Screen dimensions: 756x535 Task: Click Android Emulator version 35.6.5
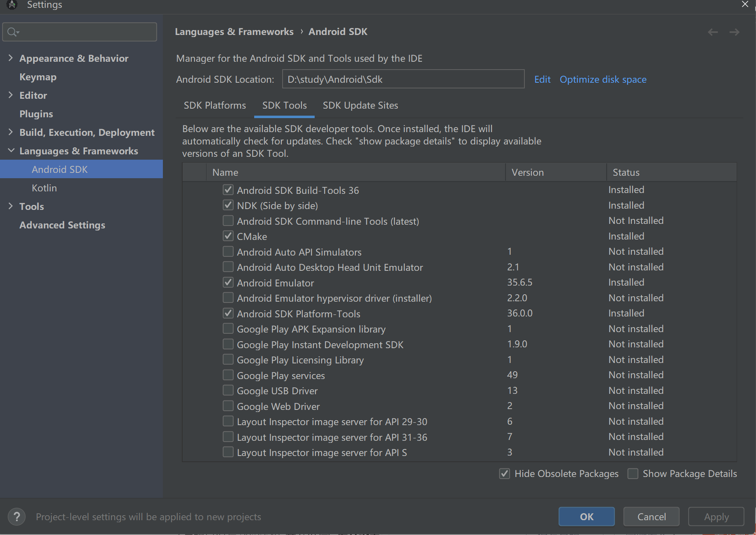(519, 282)
